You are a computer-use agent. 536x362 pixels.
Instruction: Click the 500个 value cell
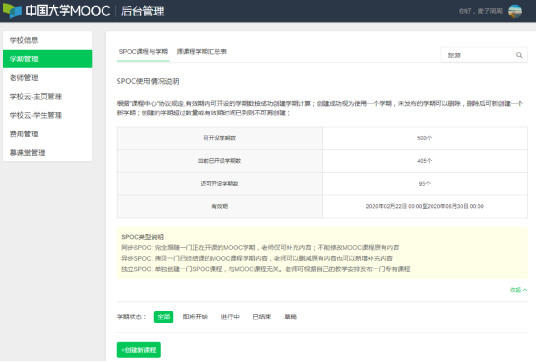(425, 138)
